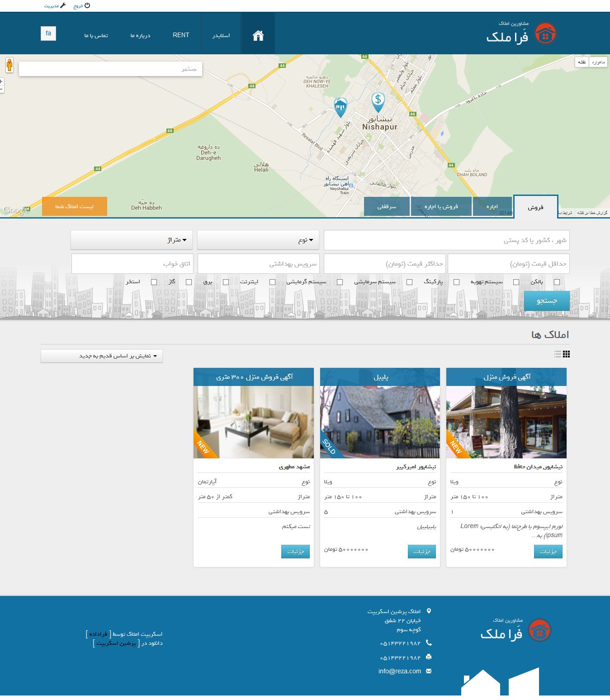Click the fax printer icon in footer
This screenshot has width=610, height=700.
click(x=429, y=657)
